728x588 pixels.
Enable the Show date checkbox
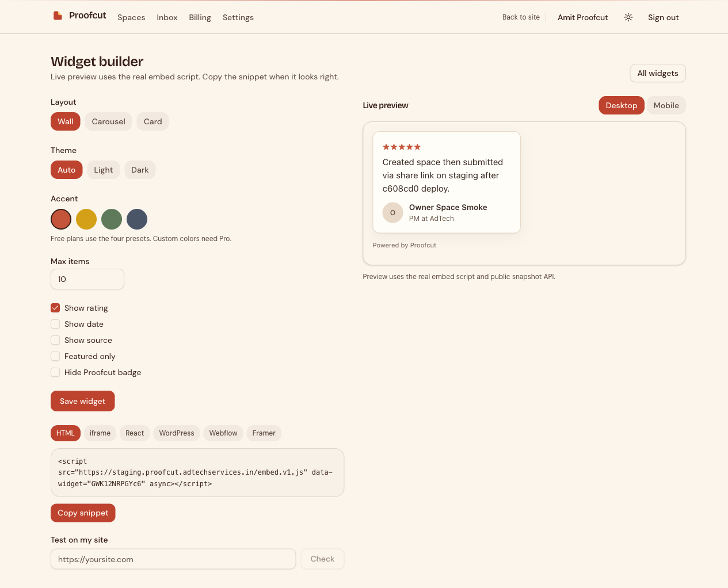coord(55,324)
